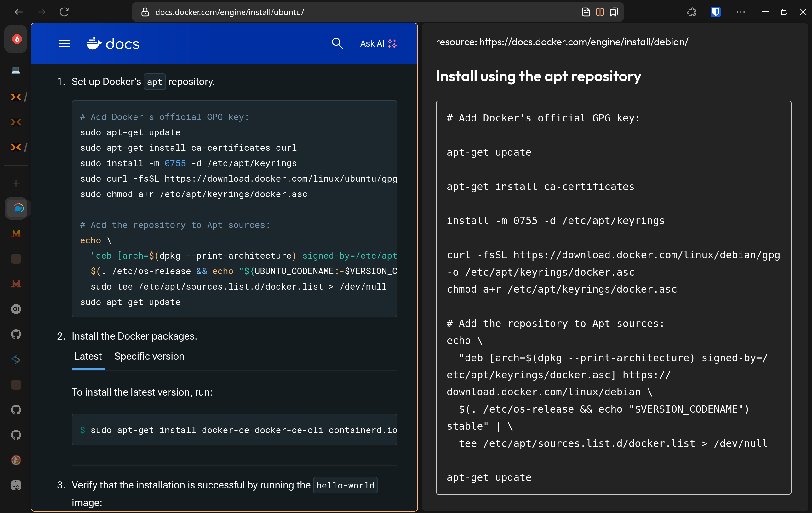Open reader view document icon
Image resolution: width=812 pixels, height=513 pixels.
click(x=586, y=12)
